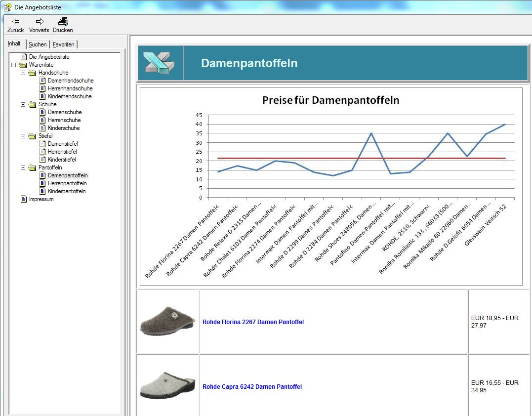Collapse the Handschuhe folder node
The height and width of the screenshot is (416, 532).
pos(23,73)
